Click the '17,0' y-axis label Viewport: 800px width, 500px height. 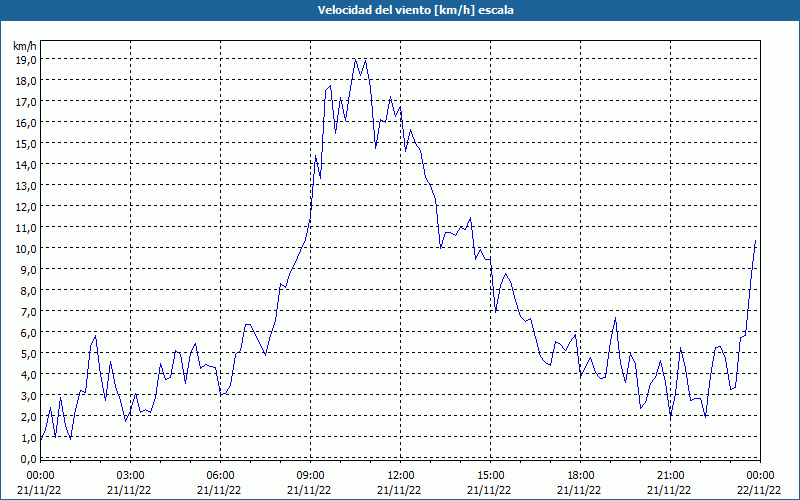coord(26,102)
